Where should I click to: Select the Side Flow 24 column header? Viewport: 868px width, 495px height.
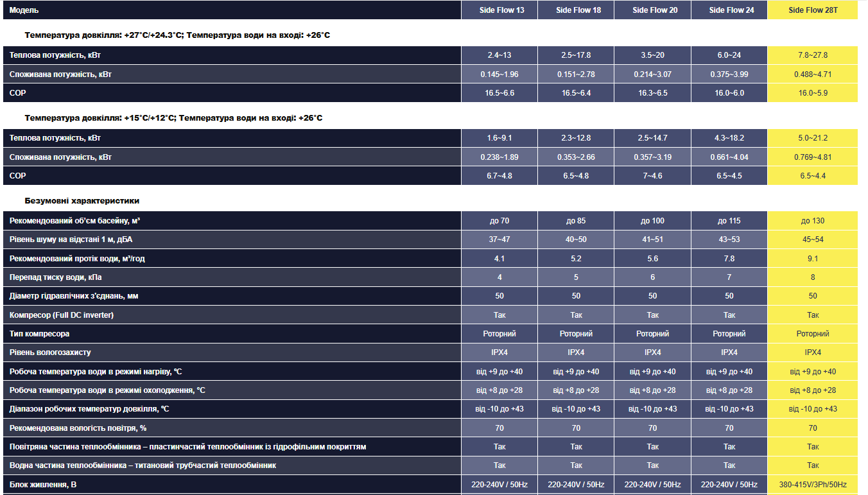[729, 10]
